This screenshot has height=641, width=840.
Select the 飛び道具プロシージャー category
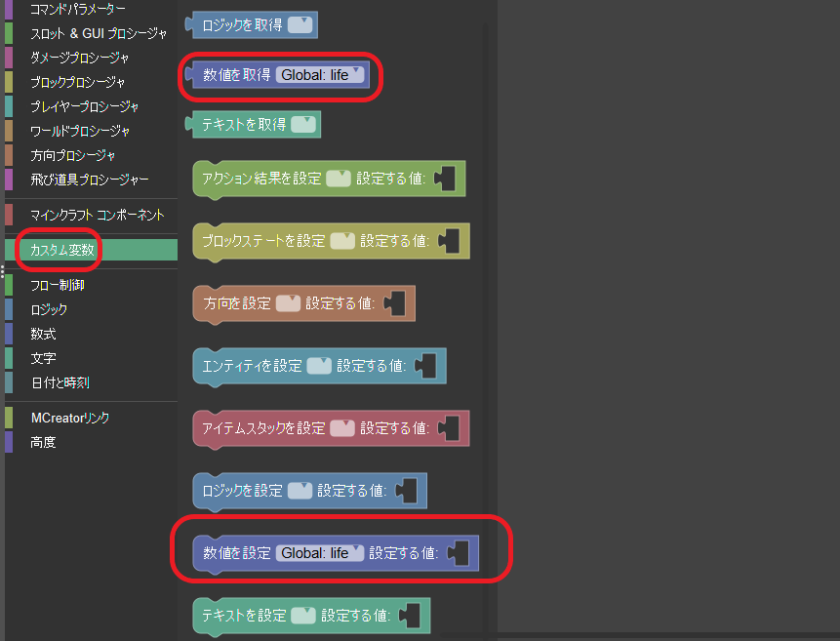point(90,180)
